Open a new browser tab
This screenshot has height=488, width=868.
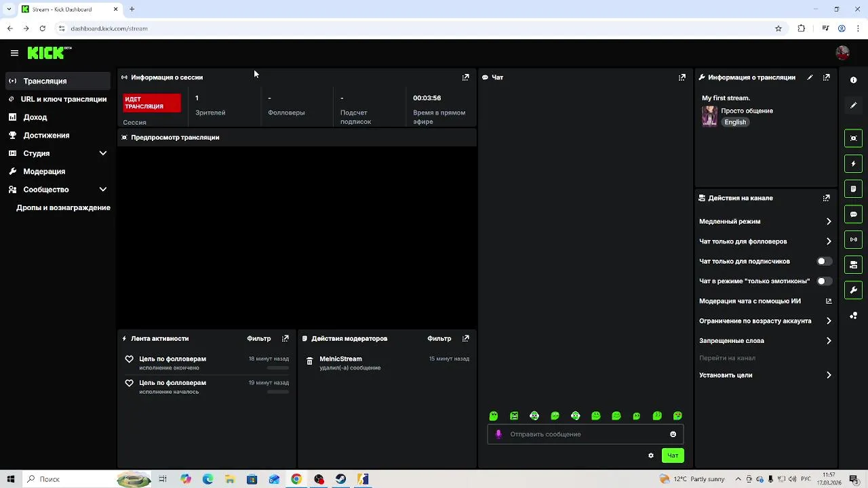pyautogui.click(x=132, y=9)
